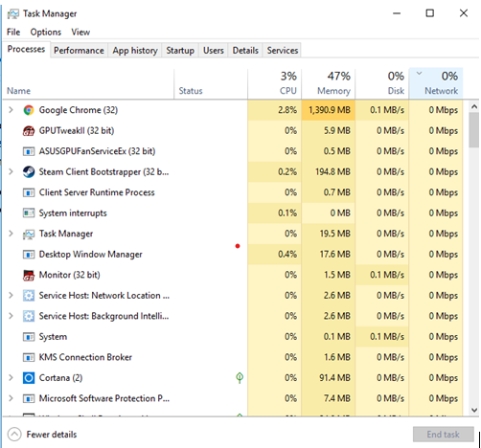This screenshot has width=481, height=448.
Task: Click the GPUTweakII process icon
Action: pos(29,131)
